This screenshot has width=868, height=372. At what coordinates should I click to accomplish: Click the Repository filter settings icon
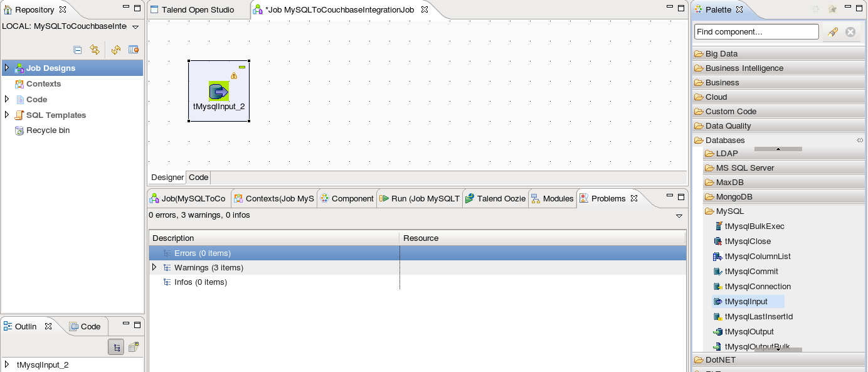click(133, 50)
